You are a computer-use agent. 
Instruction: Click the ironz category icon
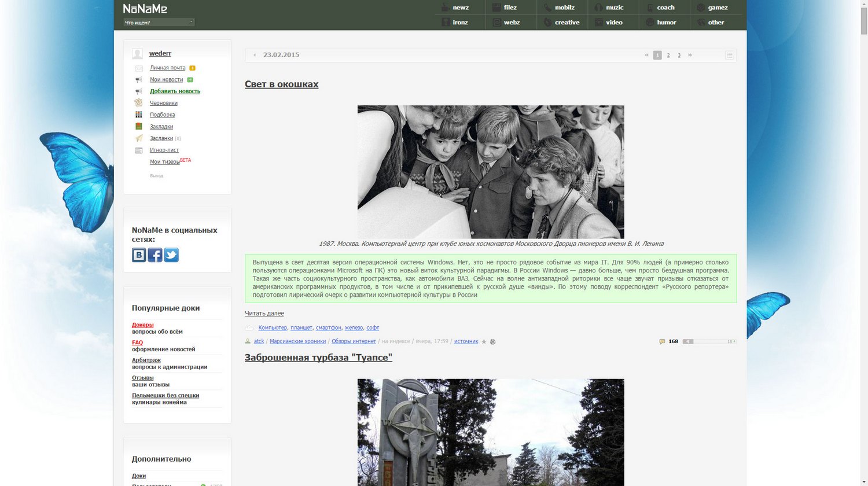click(446, 23)
